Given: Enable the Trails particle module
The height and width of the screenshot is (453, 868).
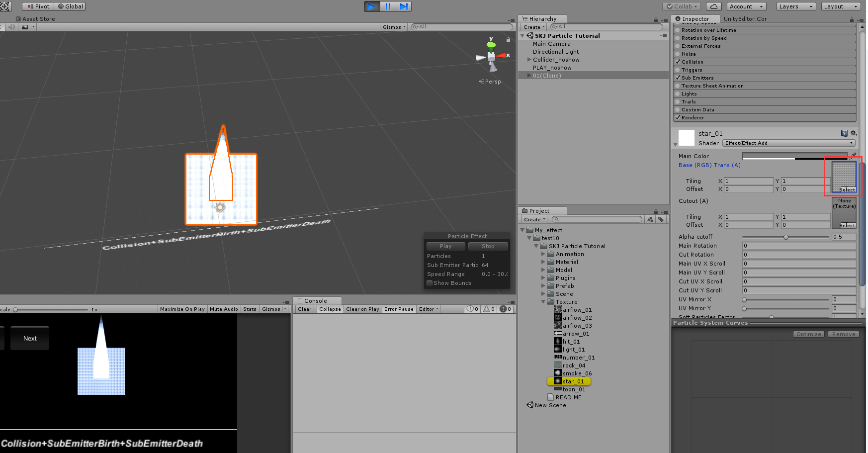Looking at the screenshot, I should pos(677,101).
